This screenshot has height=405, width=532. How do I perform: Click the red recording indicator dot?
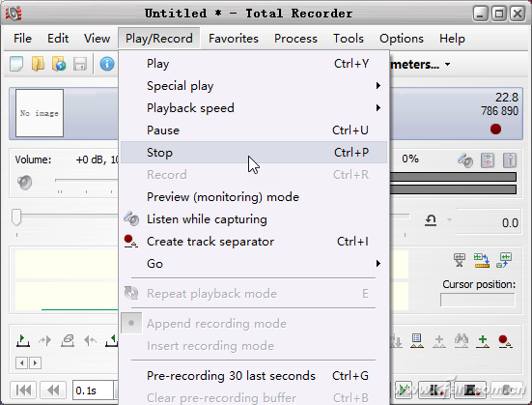click(495, 130)
